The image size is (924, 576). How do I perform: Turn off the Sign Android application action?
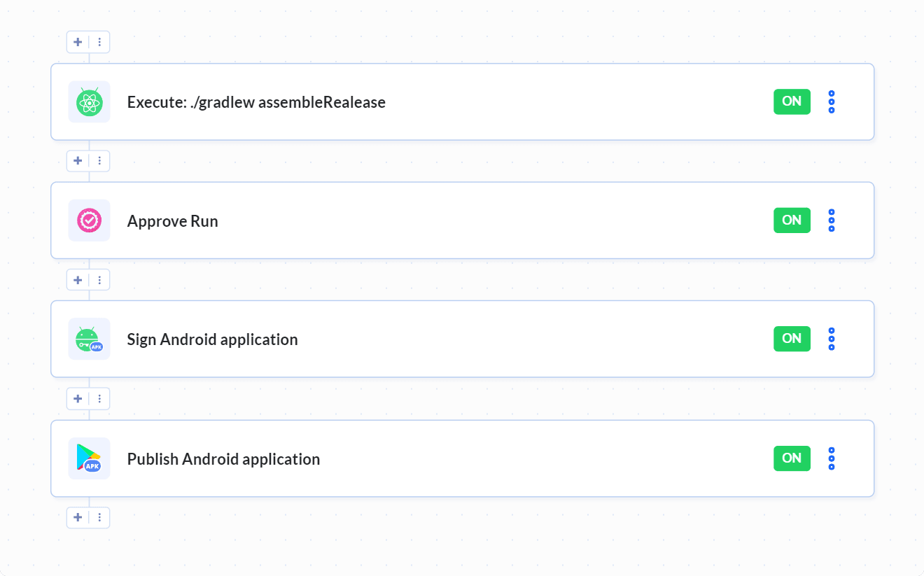pyautogui.click(x=792, y=339)
